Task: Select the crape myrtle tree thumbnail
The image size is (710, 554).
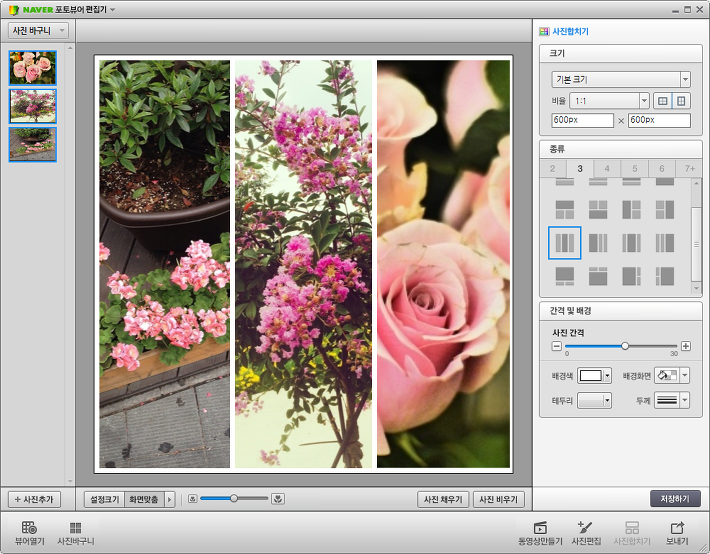Action: pyautogui.click(x=33, y=106)
